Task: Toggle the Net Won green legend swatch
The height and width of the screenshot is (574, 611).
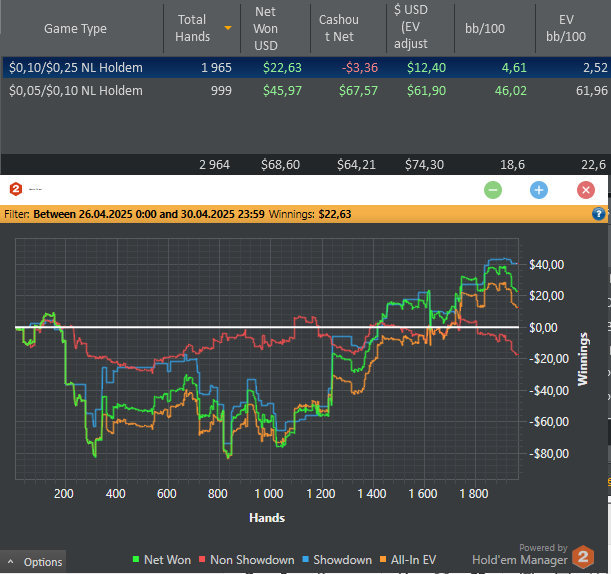Action: pyautogui.click(x=136, y=560)
